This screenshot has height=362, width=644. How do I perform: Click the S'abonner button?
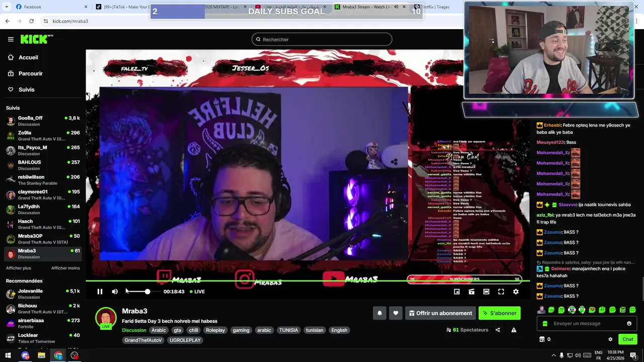[x=500, y=313]
